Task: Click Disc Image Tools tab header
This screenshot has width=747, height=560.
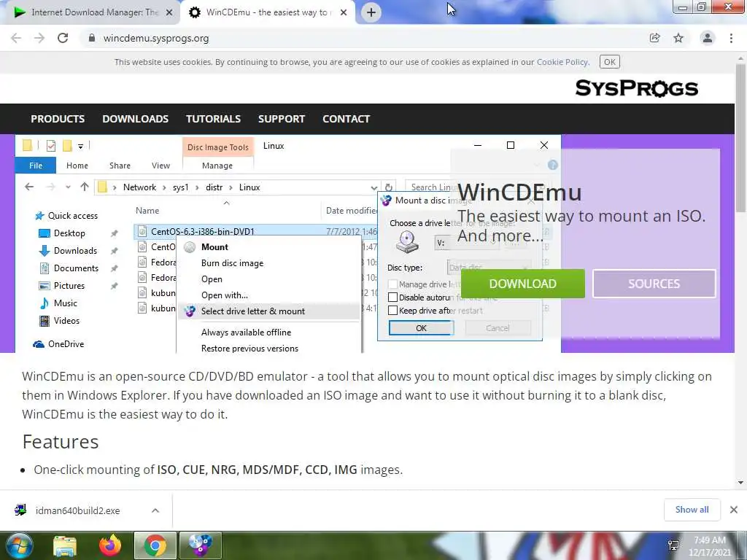Action: click(217, 147)
